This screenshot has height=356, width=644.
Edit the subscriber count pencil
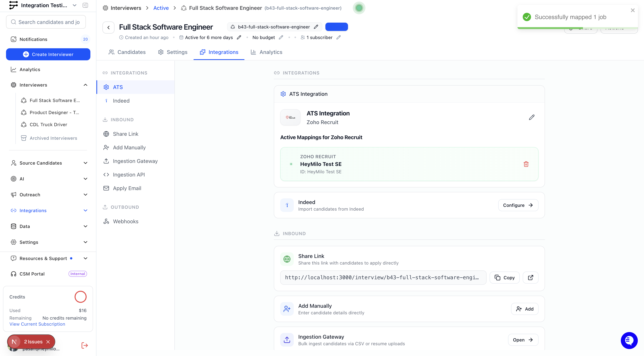[339, 37]
